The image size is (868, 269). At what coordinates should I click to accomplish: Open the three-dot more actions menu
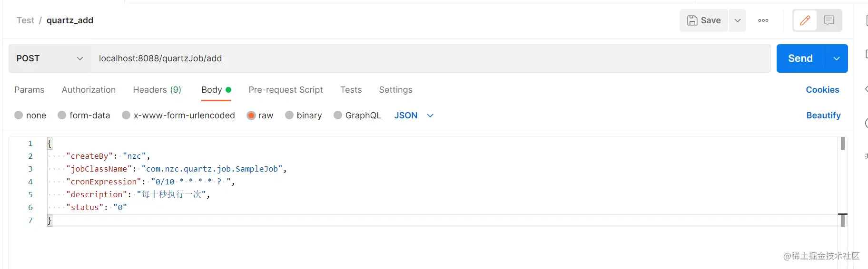pos(763,20)
